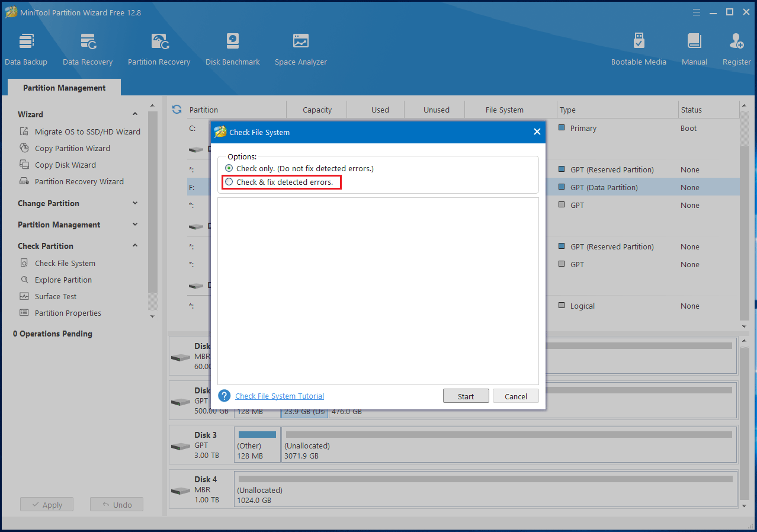757x532 pixels.
Task: Choose Surface Test in the sidebar
Action: point(56,296)
